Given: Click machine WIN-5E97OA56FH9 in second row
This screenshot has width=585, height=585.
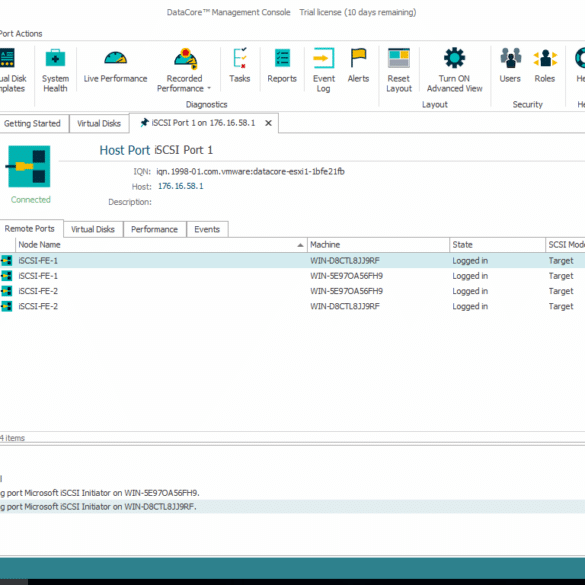Looking at the screenshot, I should pyautogui.click(x=346, y=276).
